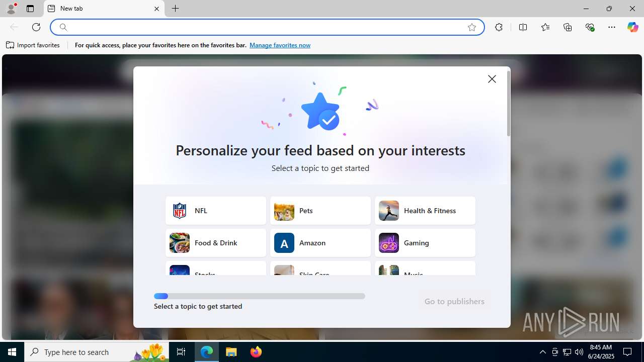Image resolution: width=644 pixels, height=362 pixels.
Task: Open the Extensions puzzle icon
Action: click(499, 27)
